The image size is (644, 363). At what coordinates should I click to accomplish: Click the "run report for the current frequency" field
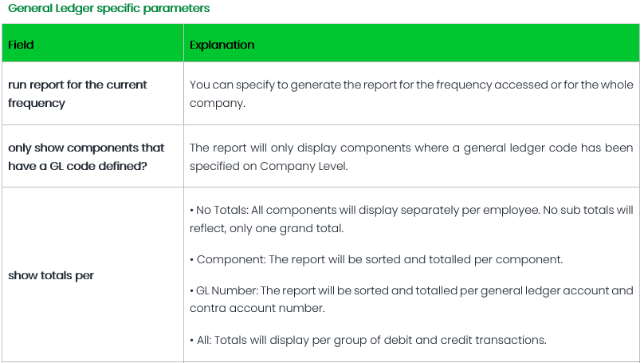77,93
